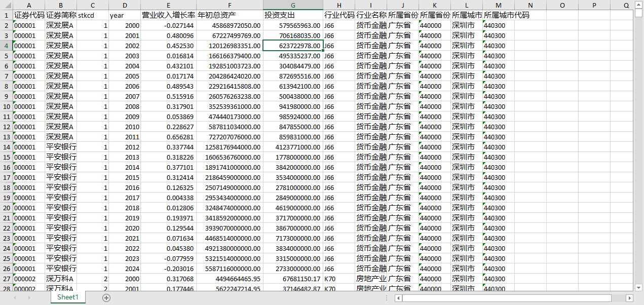
Task: Select active cell 623722978.00
Action: click(x=293, y=46)
